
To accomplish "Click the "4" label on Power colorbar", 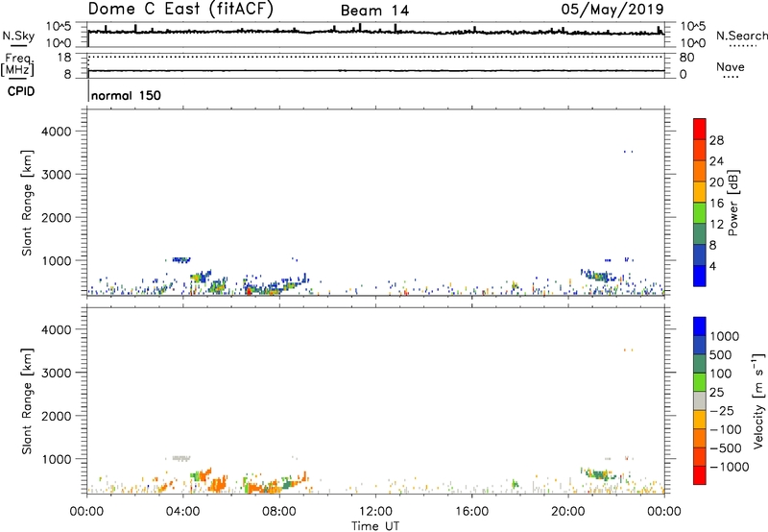I will point(712,266).
